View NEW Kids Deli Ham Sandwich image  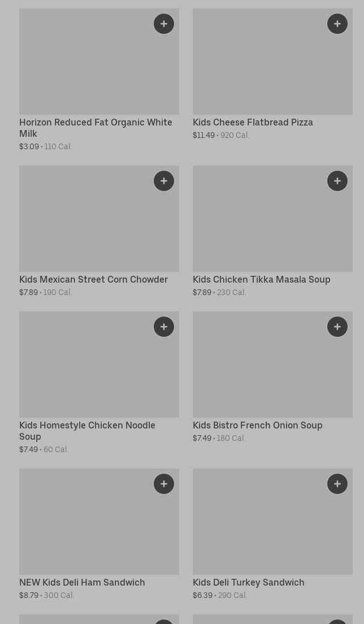(99, 528)
